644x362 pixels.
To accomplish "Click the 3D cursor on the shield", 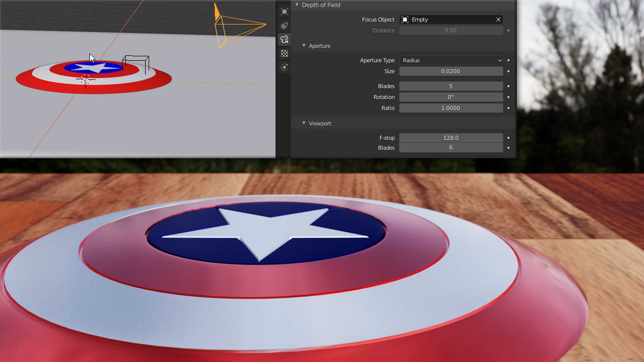I will (86, 80).
